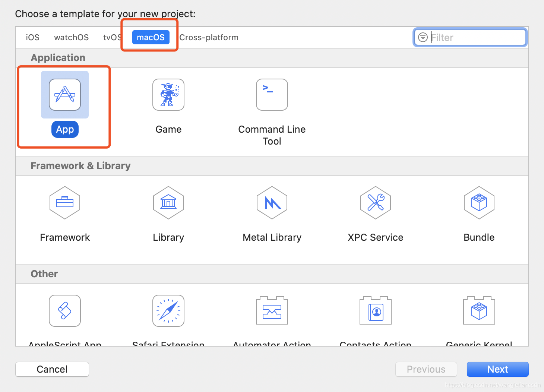Select the App template icon
Viewport: 544px width, 392px height.
[x=65, y=95]
